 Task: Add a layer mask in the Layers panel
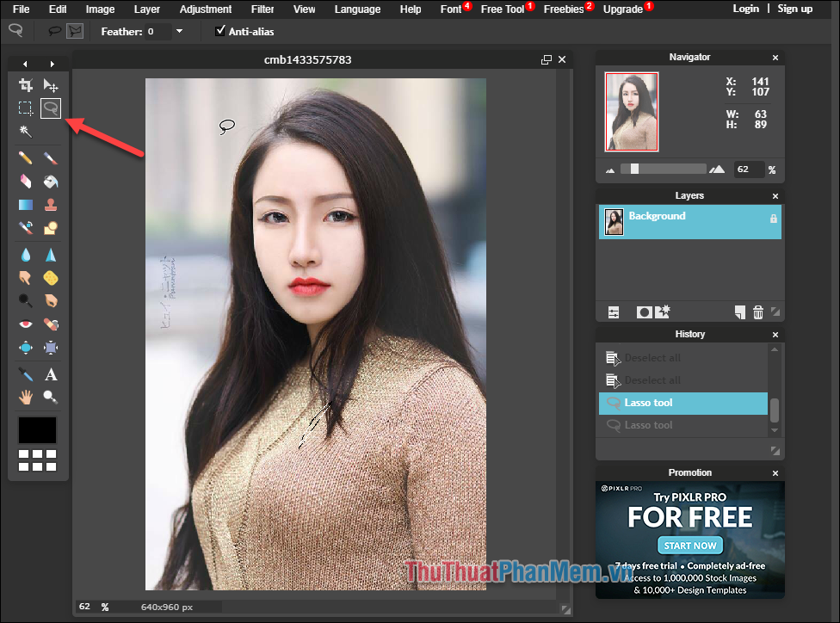645,311
